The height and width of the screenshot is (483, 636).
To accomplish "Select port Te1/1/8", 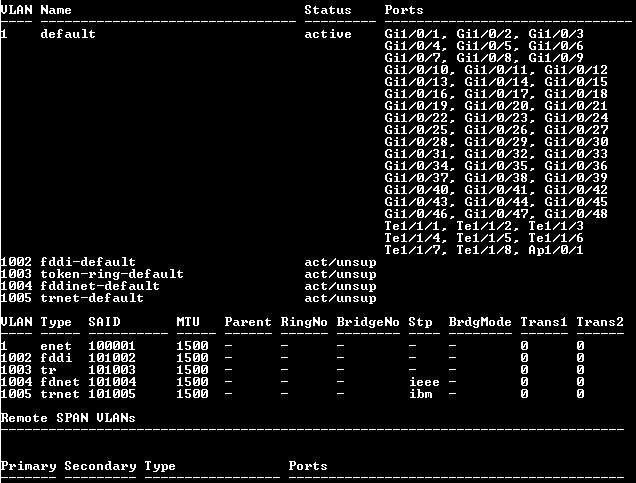I will tap(484, 250).
